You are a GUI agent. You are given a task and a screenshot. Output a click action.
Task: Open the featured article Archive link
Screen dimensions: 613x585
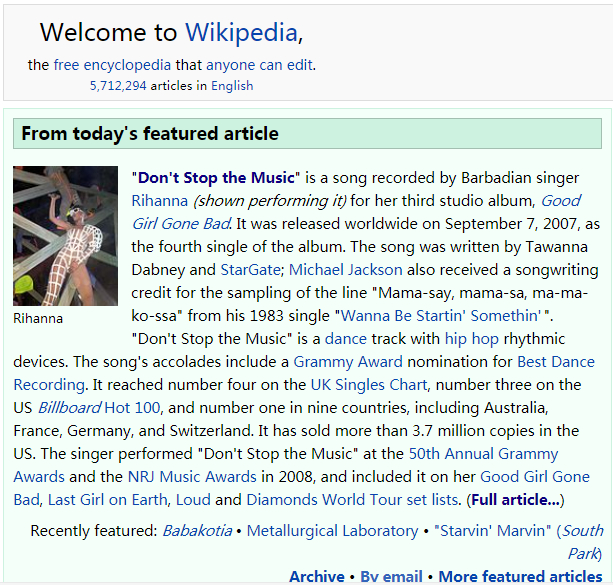(x=317, y=577)
